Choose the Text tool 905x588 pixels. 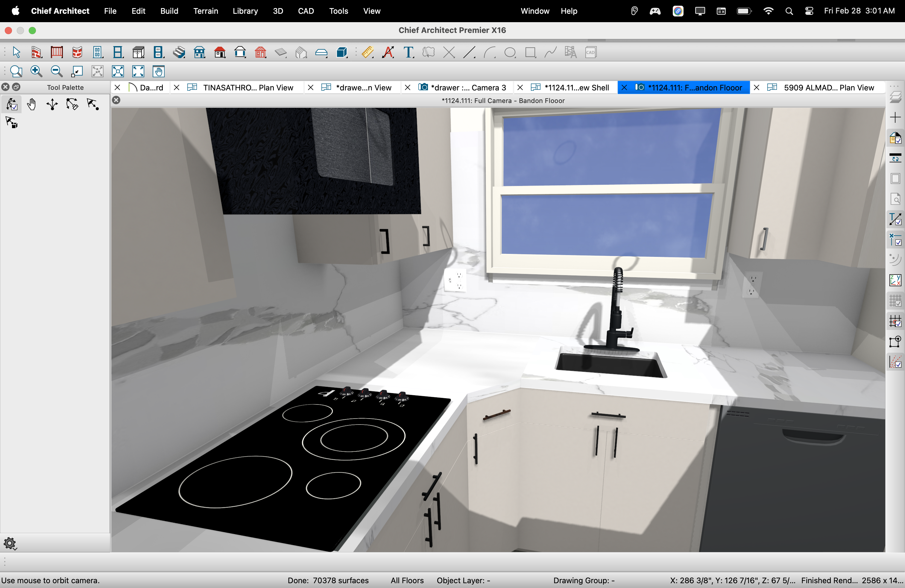[409, 52]
